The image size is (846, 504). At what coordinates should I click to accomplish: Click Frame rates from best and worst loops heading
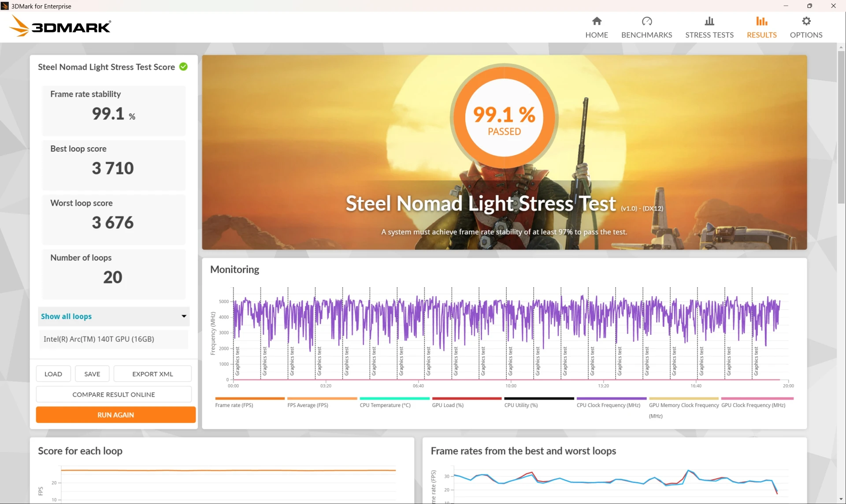523,451
